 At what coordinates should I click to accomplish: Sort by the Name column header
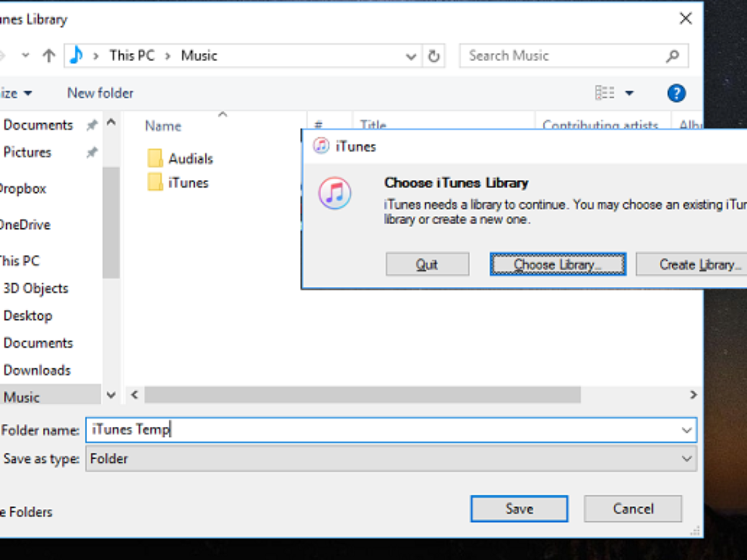coord(163,126)
